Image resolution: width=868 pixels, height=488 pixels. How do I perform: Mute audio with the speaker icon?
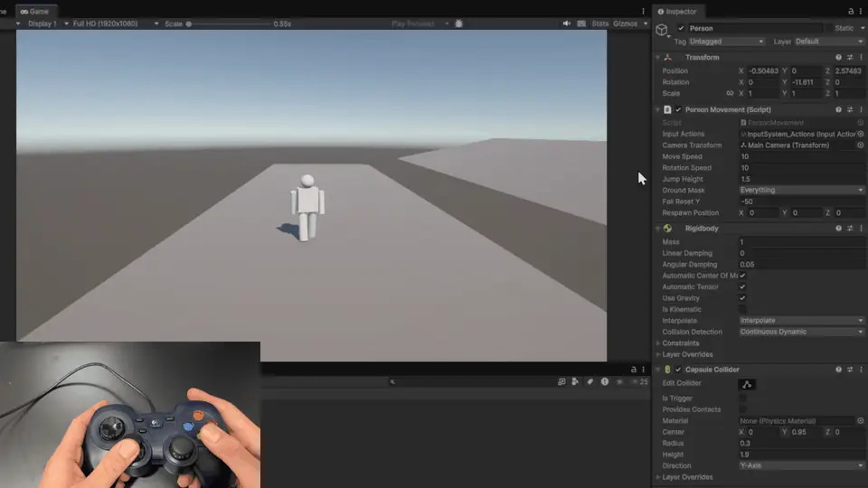pyautogui.click(x=566, y=23)
